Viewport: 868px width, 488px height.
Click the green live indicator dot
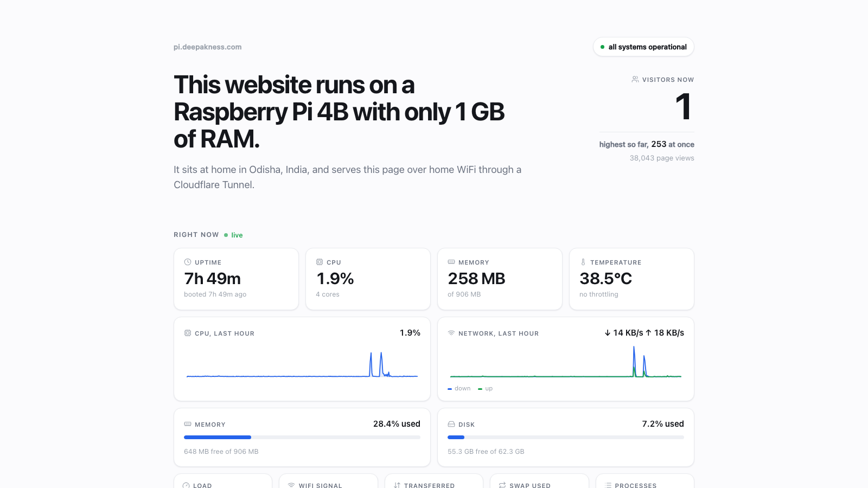click(x=226, y=235)
